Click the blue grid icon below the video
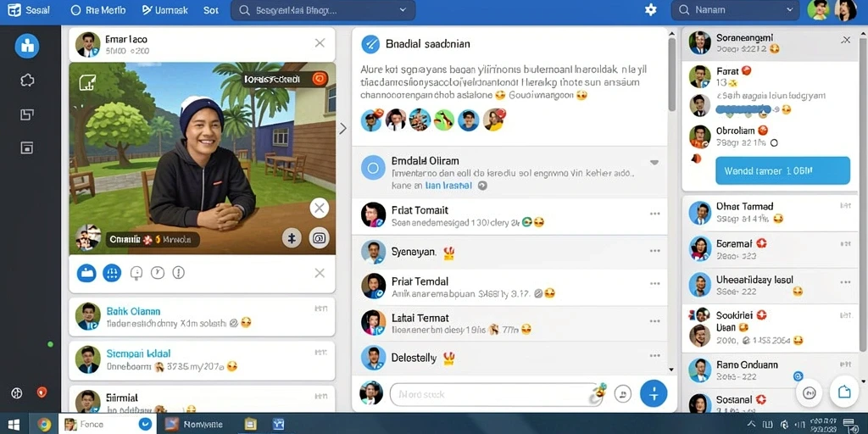The image size is (868, 434). pyautogui.click(x=112, y=272)
